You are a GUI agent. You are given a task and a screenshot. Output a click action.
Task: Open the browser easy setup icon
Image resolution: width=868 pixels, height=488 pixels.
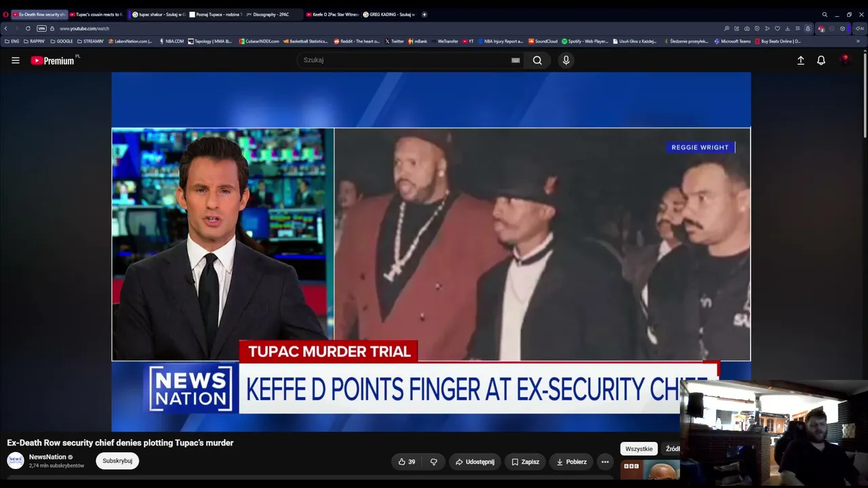pos(797,28)
